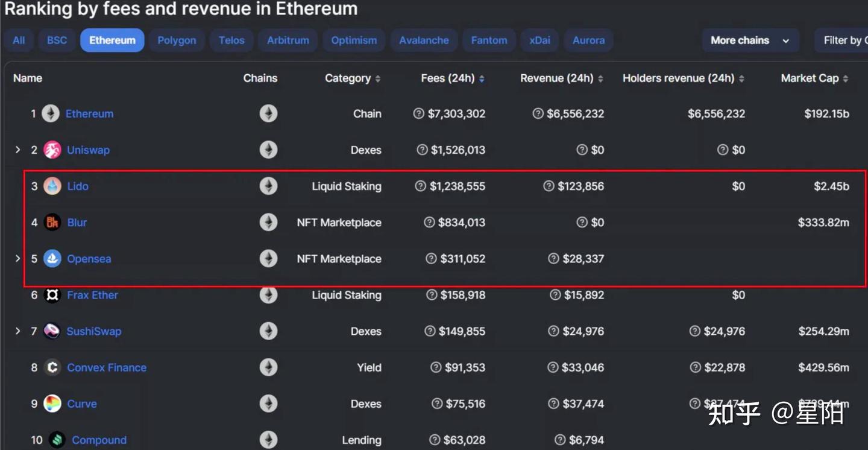Select the Arbitrum chain tab
868x450 pixels.
click(288, 40)
